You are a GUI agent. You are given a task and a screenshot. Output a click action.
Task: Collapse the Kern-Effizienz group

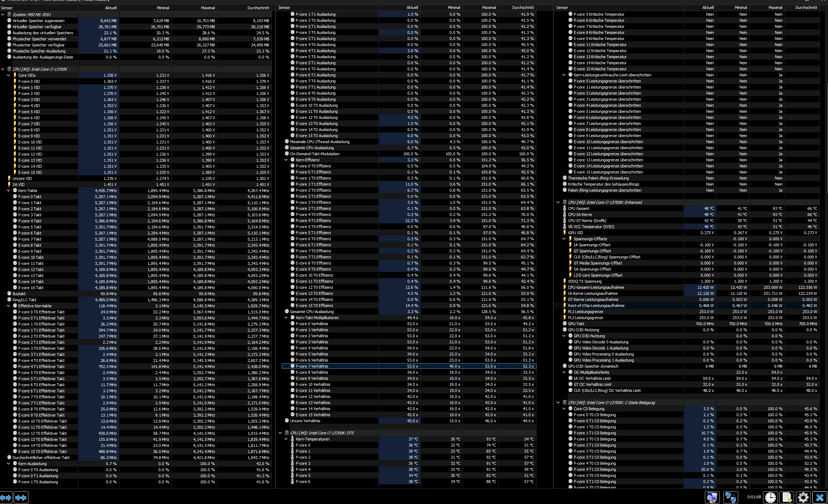[286, 160]
